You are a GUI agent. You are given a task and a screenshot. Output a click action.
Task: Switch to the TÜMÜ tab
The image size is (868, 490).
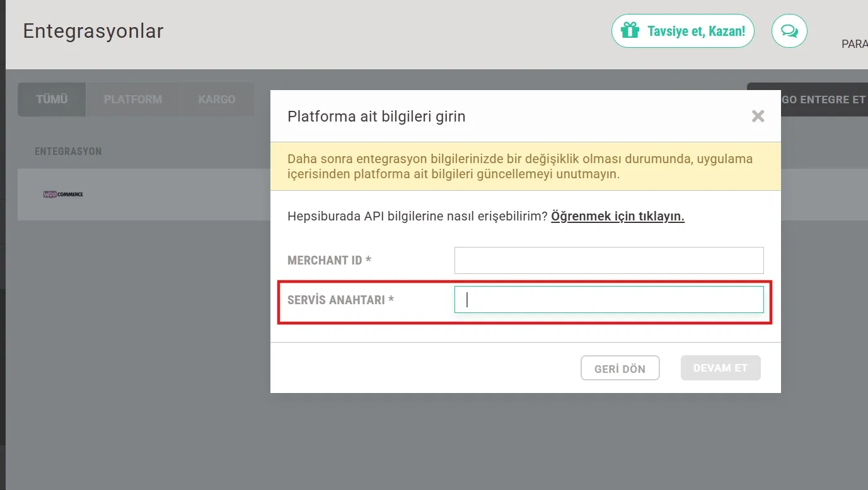tap(52, 100)
